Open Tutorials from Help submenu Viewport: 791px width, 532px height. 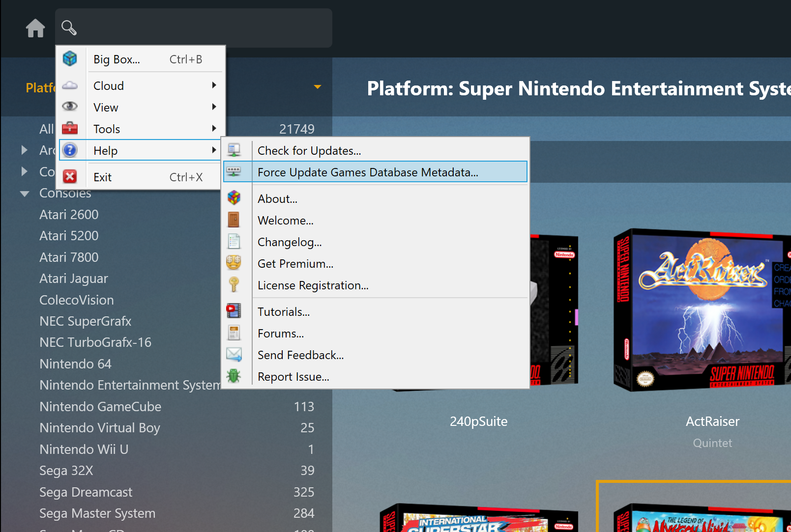(376, 311)
